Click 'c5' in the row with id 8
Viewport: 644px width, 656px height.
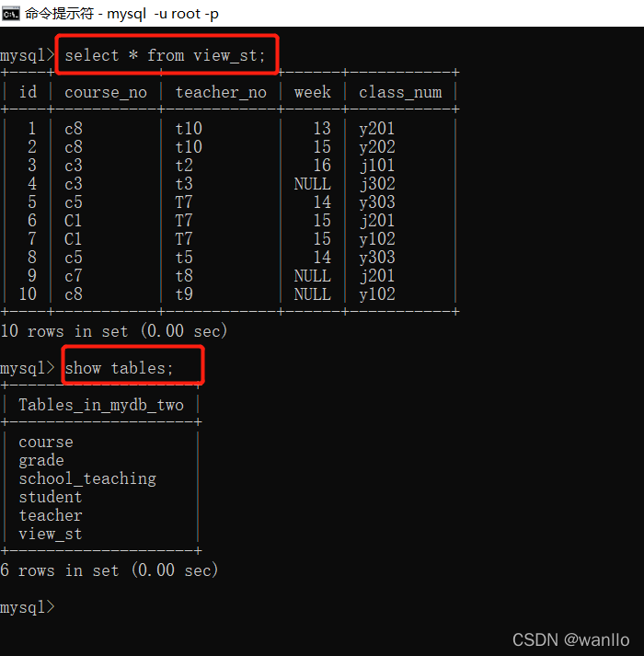point(74,258)
